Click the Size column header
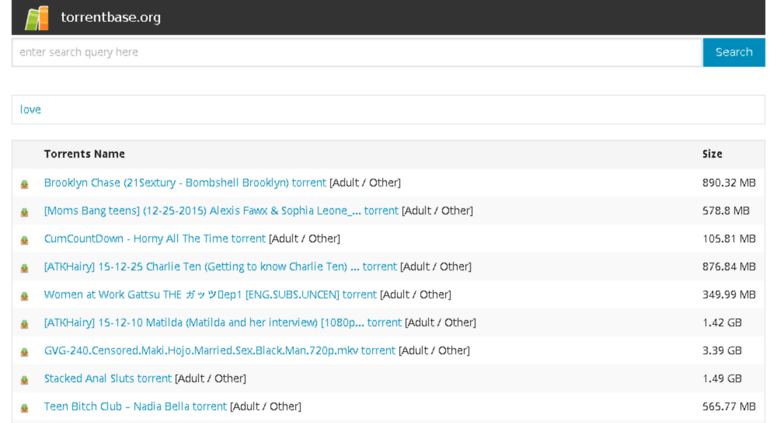777x423 pixels. click(x=712, y=154)
